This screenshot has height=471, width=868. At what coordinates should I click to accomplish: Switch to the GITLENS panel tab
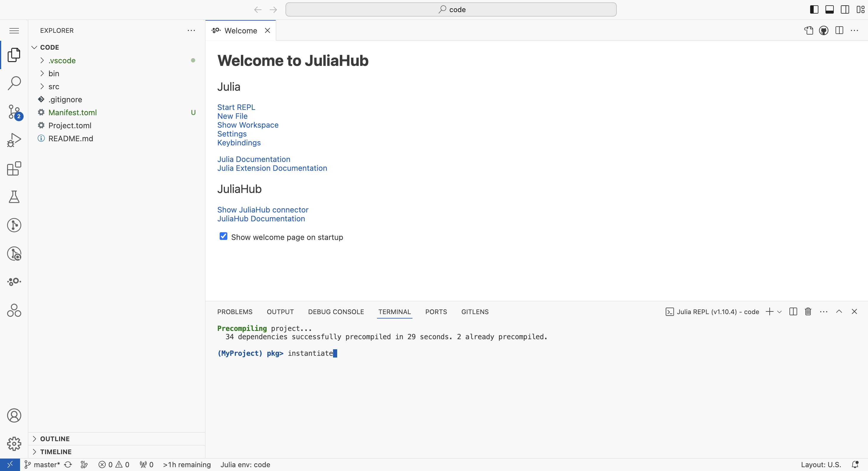(474, 312)
